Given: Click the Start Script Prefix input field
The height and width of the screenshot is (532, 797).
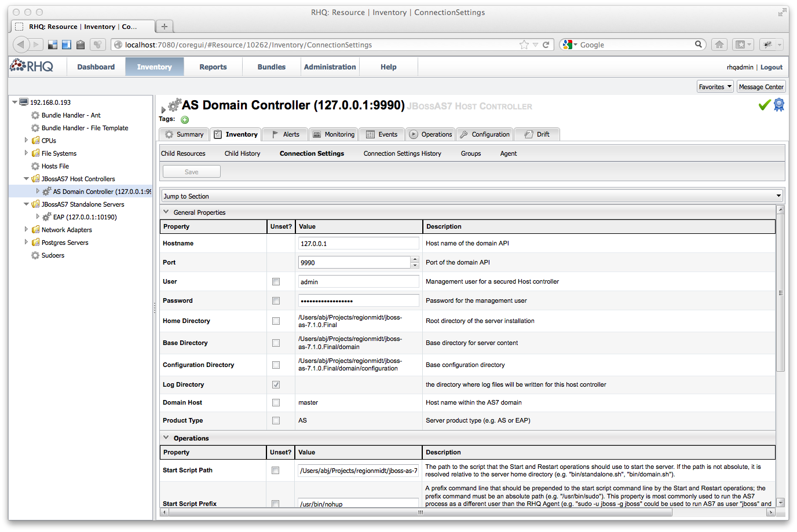Looking at the screenshot, I should [x=359, y=503].
